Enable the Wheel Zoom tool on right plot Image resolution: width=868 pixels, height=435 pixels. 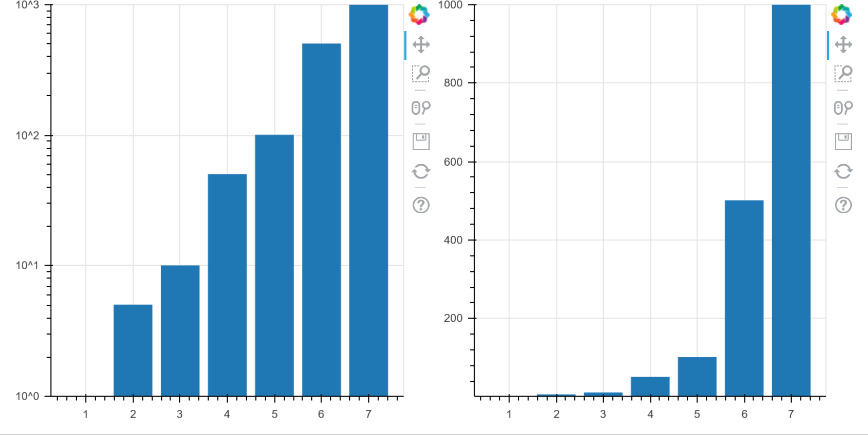(x=843, y=107)
